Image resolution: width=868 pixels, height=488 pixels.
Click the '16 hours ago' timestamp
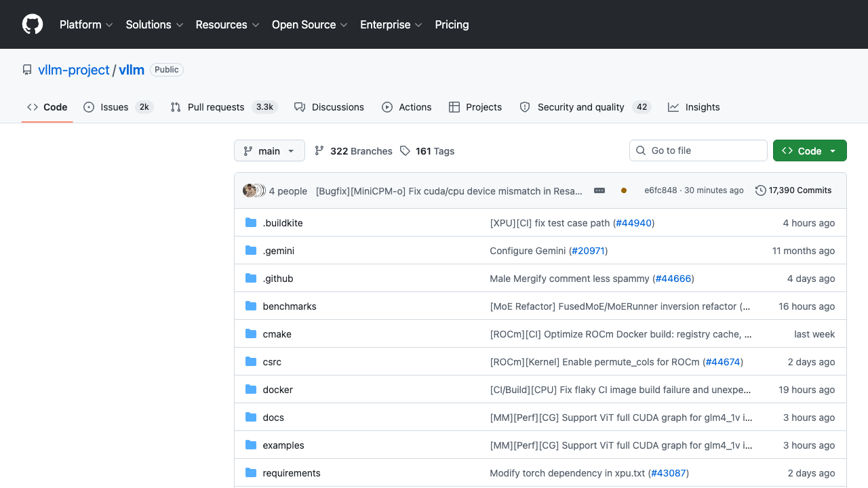[x=807, y=306]
